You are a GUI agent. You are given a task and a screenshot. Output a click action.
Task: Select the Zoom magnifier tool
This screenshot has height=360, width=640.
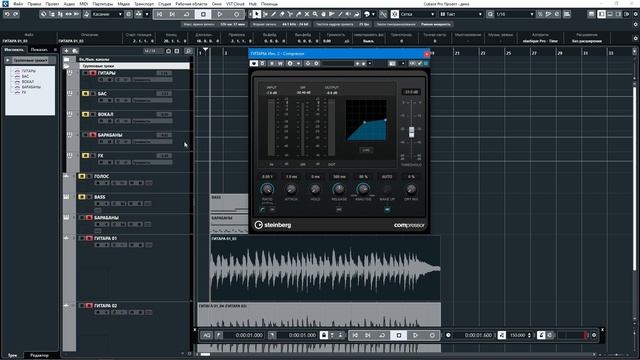point(315,14)
